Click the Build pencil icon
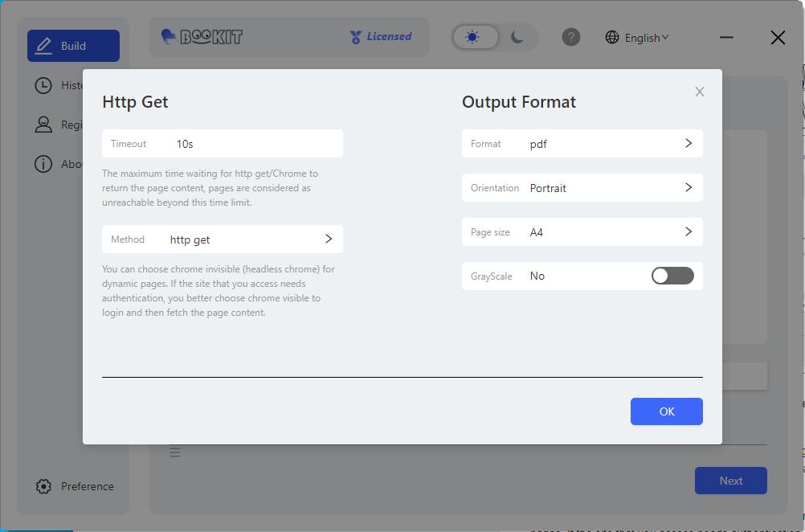Image resolution: width=805 pixels, height=532 pixels. pos(43,46)
